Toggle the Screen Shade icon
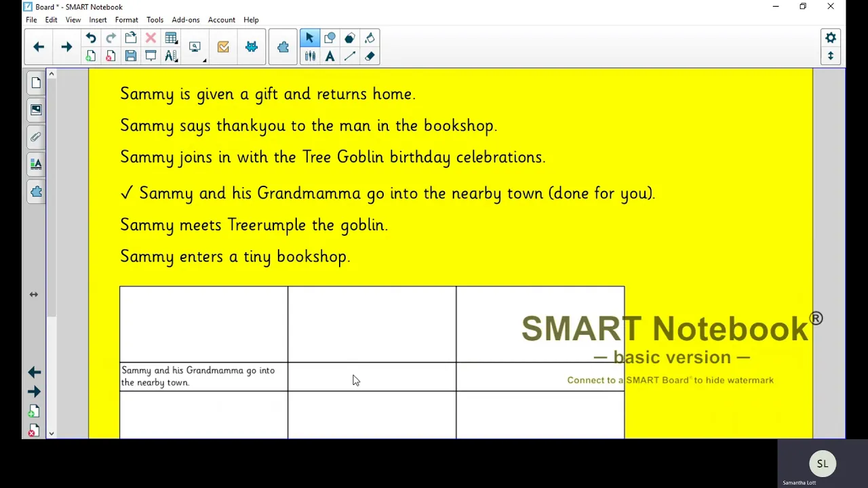This screenshot has width=868, height=488. click(151, 56)
